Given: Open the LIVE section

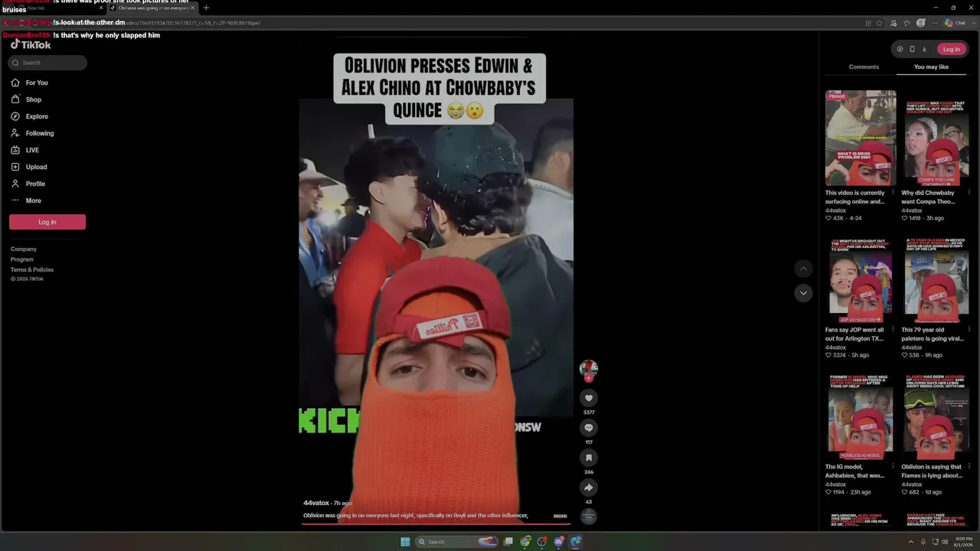Looking at the screenshot, I should click(x=25, y=150).
